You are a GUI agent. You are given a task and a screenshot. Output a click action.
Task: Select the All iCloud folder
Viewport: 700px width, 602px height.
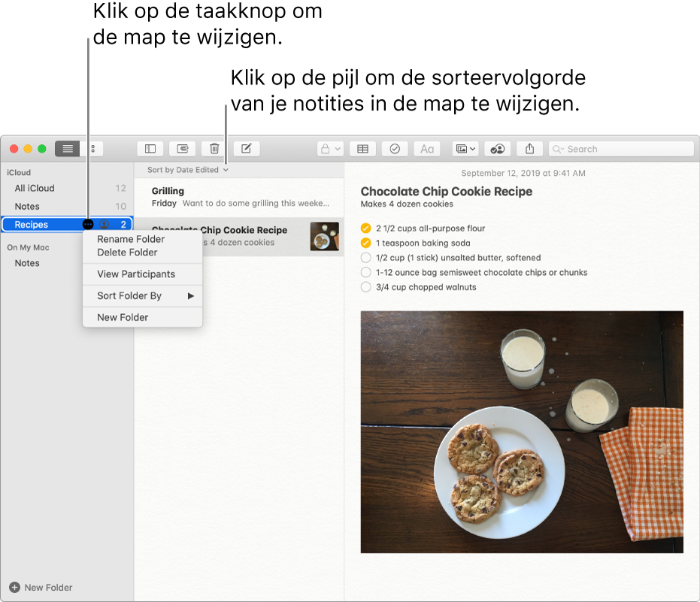pos(67,189)
